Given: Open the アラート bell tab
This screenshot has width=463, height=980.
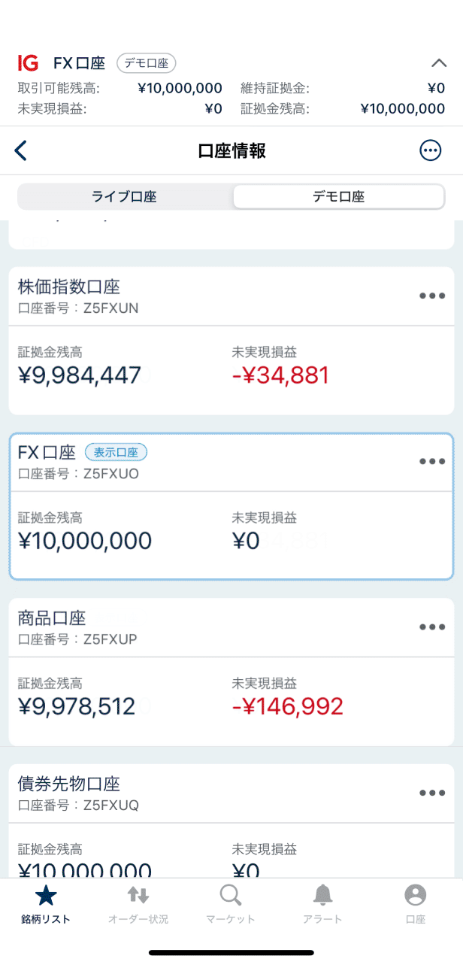Looking at the screenshot, I should pyautogui.click(x=323, y=903).
